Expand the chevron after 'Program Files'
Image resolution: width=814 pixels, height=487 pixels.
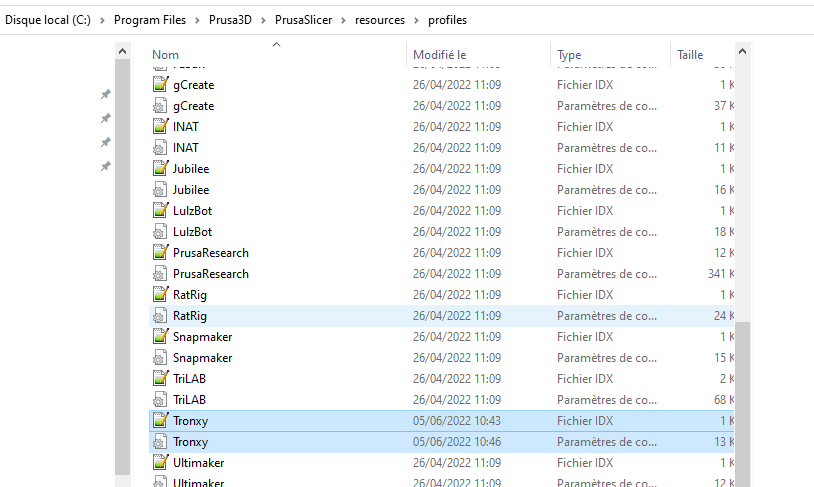pyautogui.click(x=197, y=20)
